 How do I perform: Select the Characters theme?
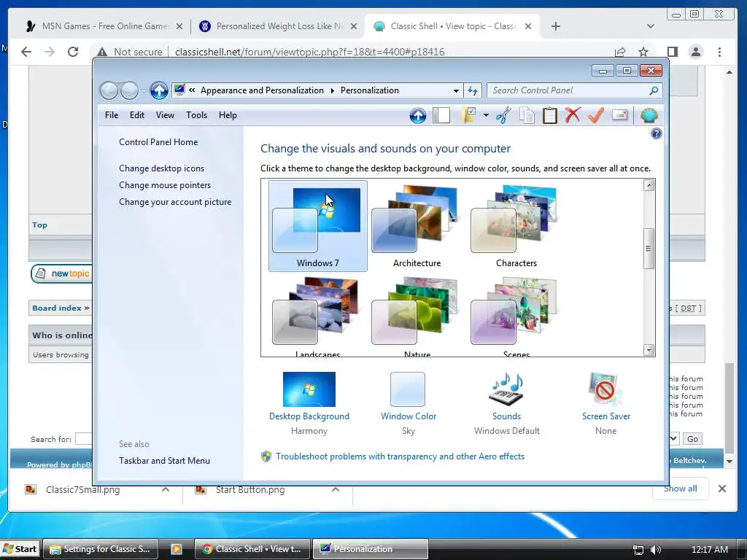point(516,226)
